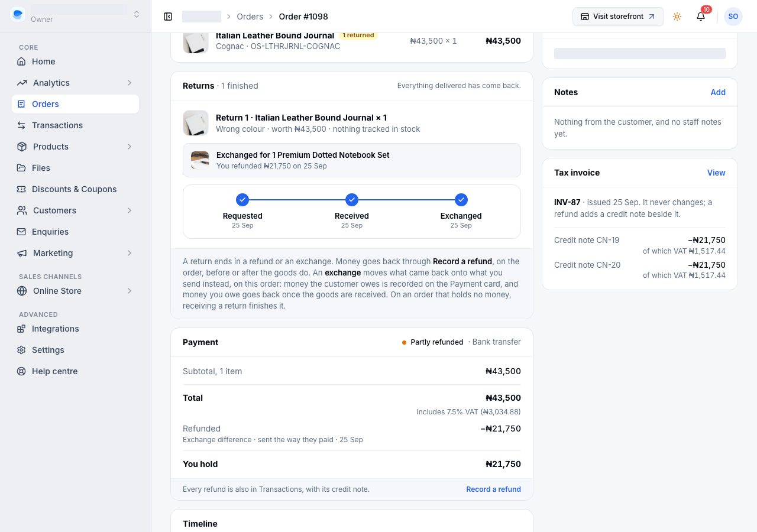
Task: Click the Products box icon
Action: coord(22,147)
